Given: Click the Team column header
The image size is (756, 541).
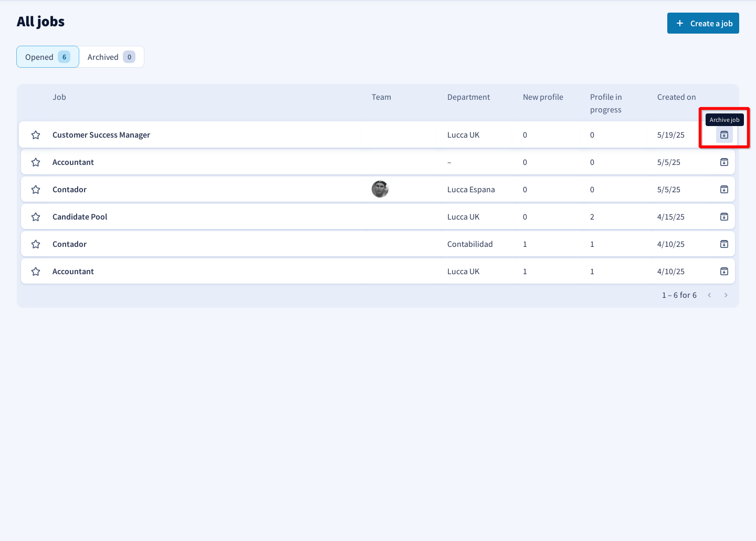Looking at the screenshot, I should click(x=381, y=97).
